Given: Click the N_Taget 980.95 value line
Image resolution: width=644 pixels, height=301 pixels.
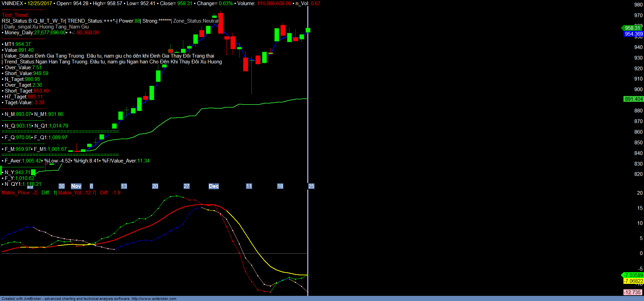Looking at the screenshot, I should pos(22,79).
